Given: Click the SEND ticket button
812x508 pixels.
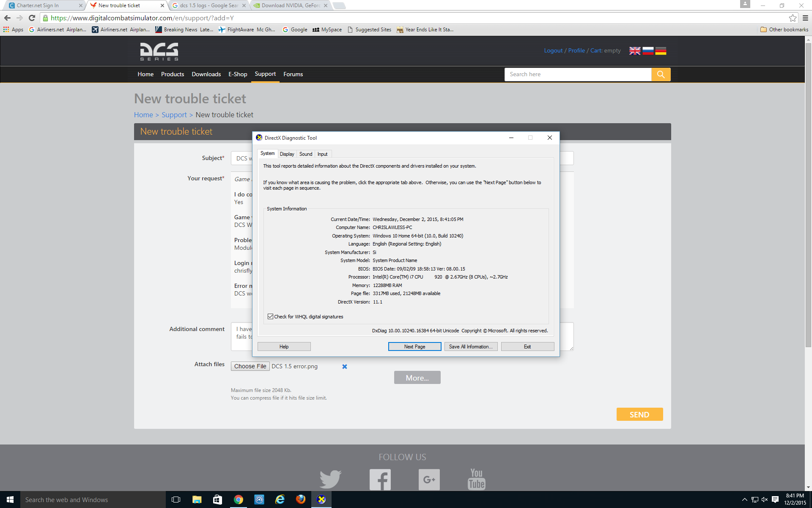Looking at the screenshot, I should pyautogui.click(x=639, y=414).
